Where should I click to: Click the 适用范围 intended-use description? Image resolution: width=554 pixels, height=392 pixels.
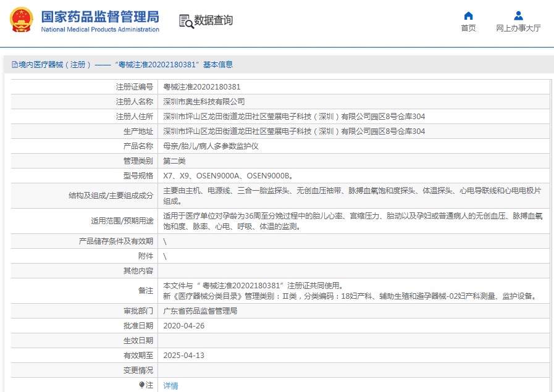click(x=353, y=221)
